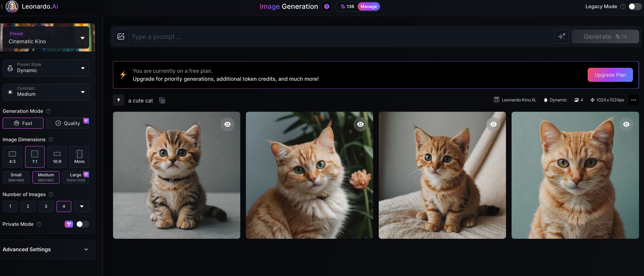Set number of images to 3
This screenshot has height=276, width=644.
pos(46,206)
